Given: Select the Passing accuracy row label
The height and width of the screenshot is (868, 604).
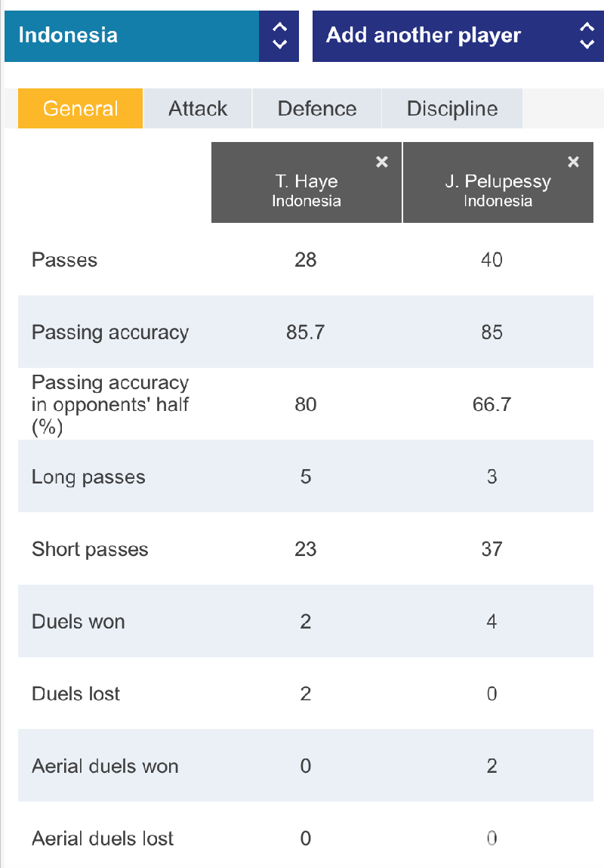Looking at the screenshot, I should tap(110, 332).
